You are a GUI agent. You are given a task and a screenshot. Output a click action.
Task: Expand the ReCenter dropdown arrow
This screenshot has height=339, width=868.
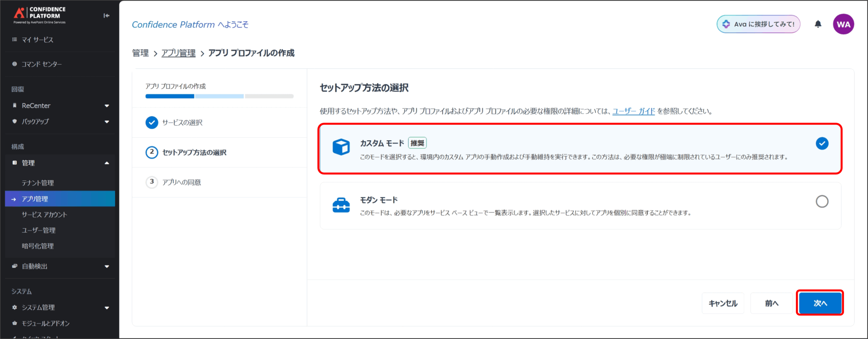click(107, 106)
